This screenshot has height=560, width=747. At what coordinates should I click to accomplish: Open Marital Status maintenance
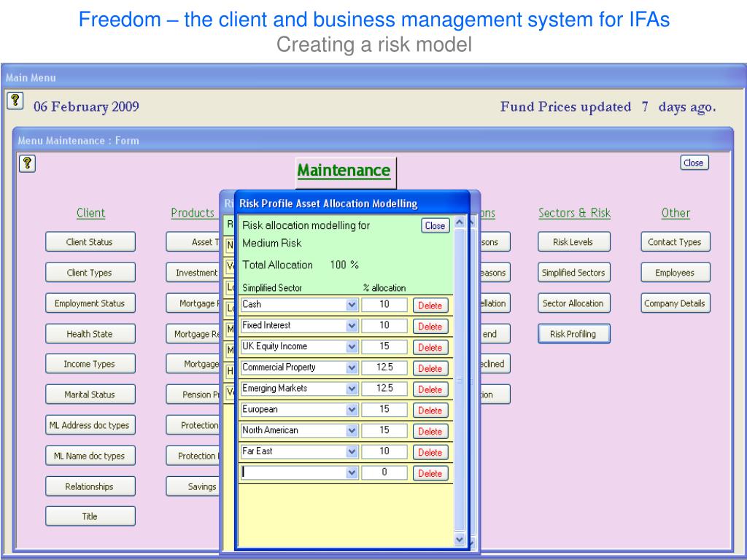[90, 394]
